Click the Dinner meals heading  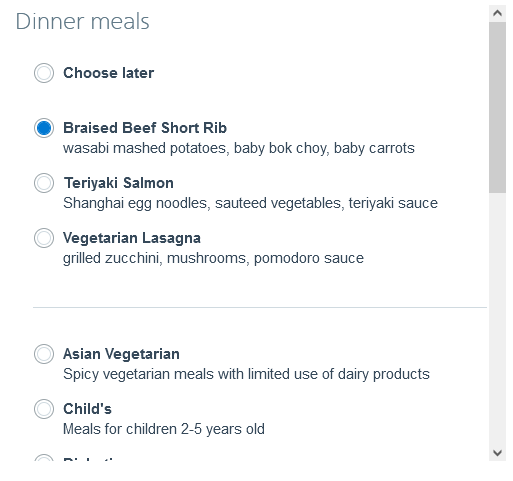(x=83, y=22)
